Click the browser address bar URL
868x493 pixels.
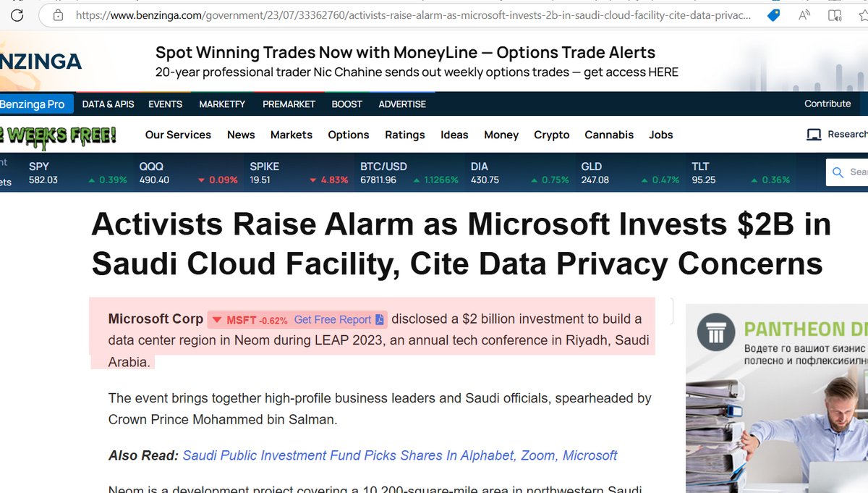(412, 15)
